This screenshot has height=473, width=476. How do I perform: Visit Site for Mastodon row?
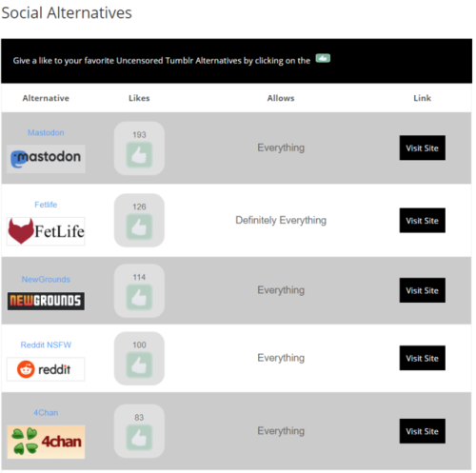pyautogui.click(x=422, y=148)
